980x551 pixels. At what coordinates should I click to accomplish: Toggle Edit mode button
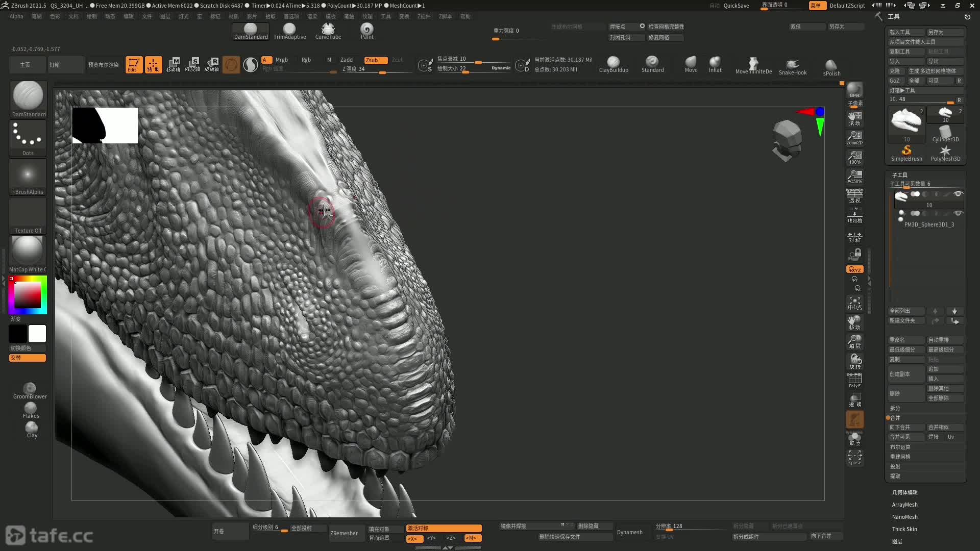click(x=134, y=65)
